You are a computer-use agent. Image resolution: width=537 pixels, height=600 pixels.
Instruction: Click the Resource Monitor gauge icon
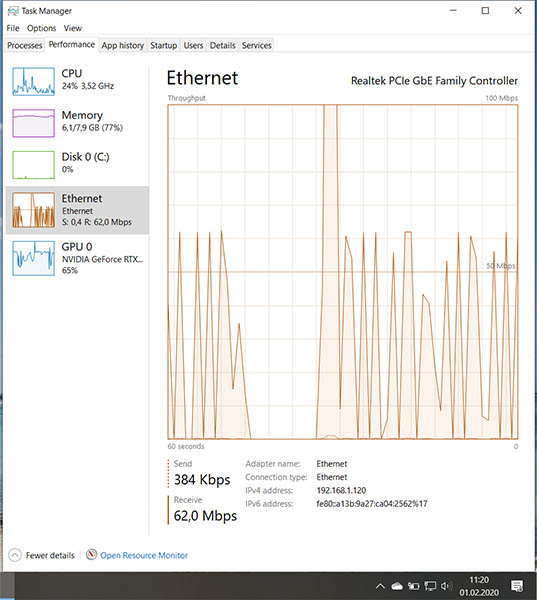(91, 554)
